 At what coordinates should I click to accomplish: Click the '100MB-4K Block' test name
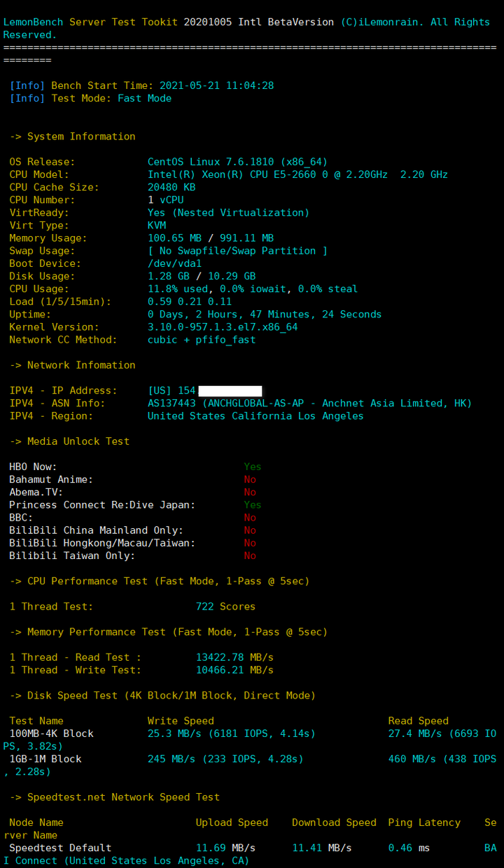point(52,733)
